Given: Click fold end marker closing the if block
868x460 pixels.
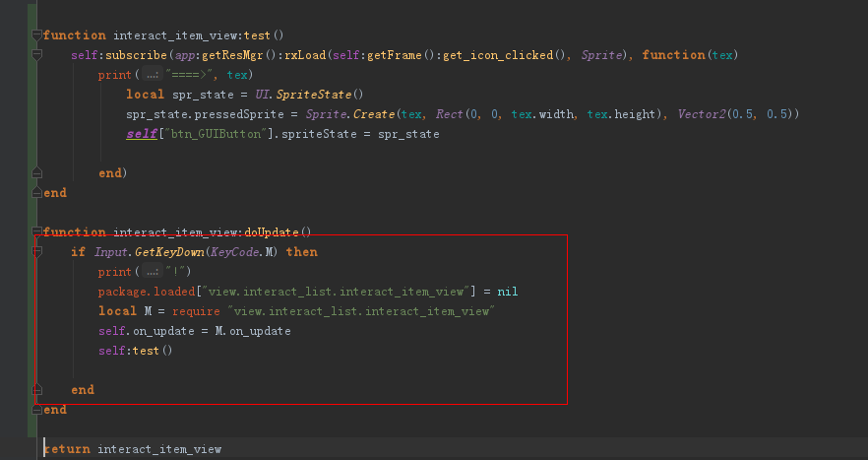Looking at the screenshot, I should [x=37, y=390].
